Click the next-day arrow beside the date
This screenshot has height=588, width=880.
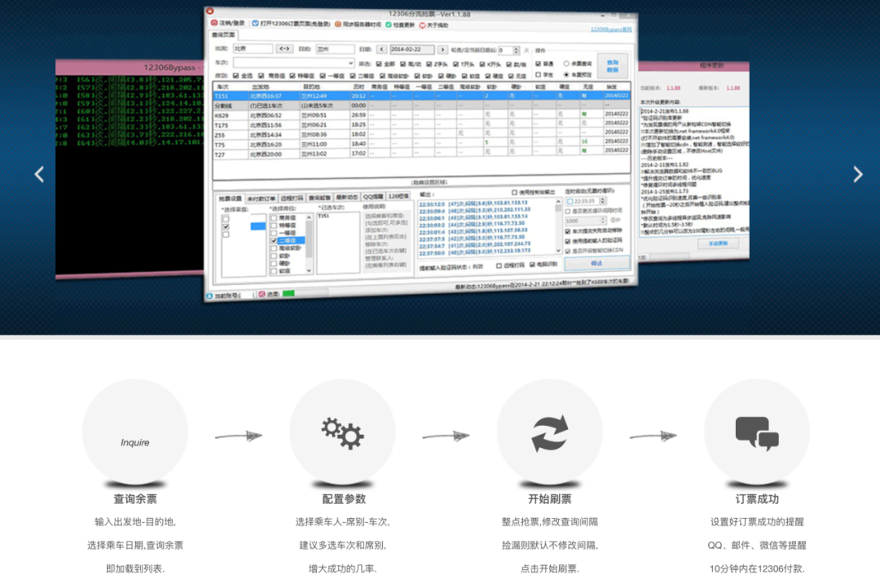[442, 49]
